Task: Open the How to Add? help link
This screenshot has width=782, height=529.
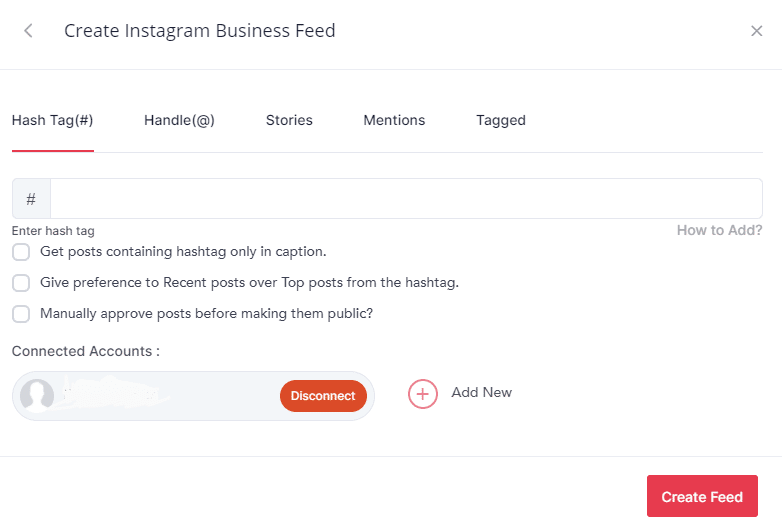Action: 719,230
